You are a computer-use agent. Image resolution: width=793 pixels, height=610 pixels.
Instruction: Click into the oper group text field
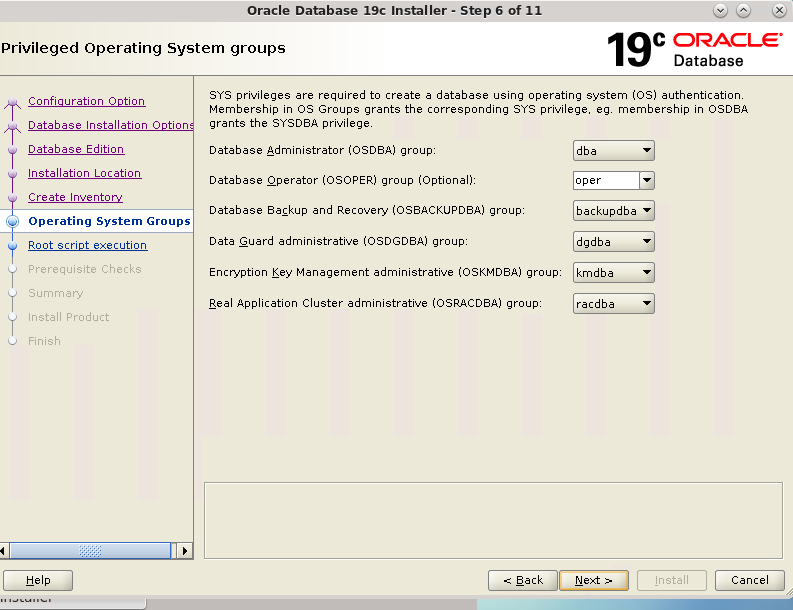(606, 181)
